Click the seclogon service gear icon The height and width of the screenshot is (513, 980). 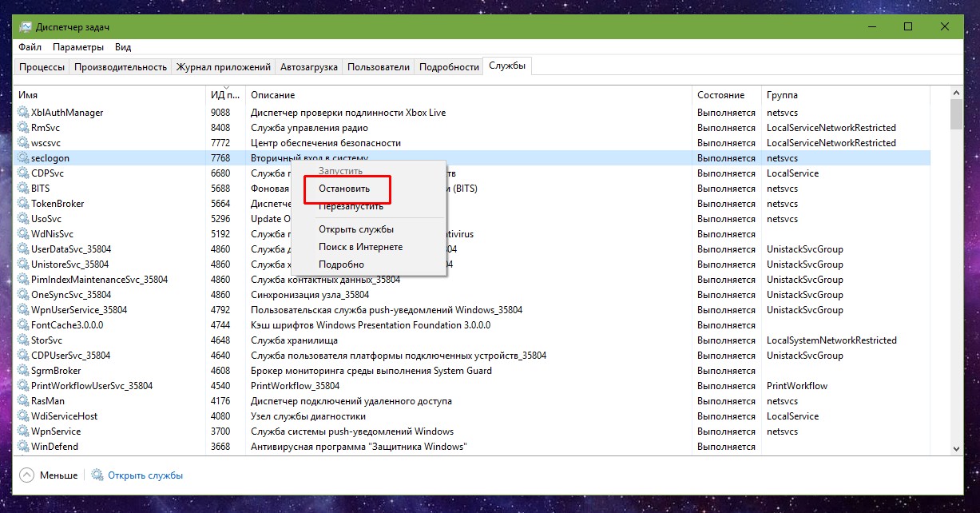pos(23,158)
